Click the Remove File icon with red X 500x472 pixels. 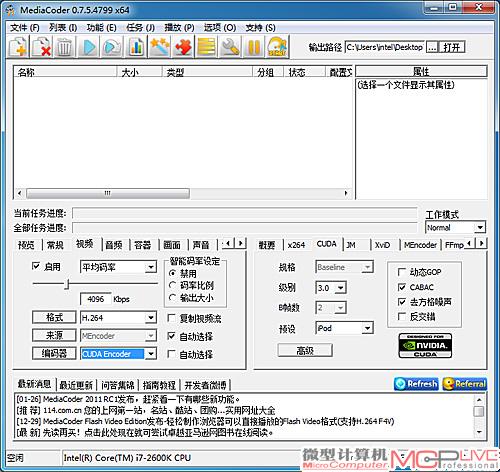point(42,47)
